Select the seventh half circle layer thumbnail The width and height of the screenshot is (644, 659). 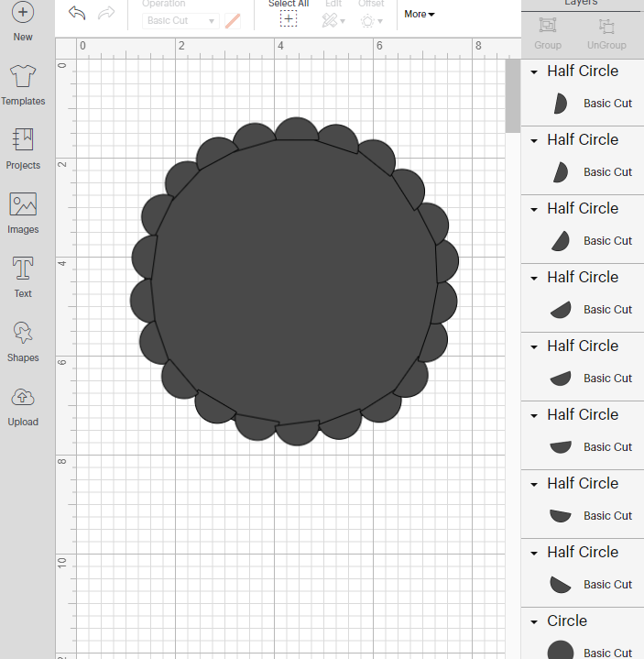pos(561,516)
